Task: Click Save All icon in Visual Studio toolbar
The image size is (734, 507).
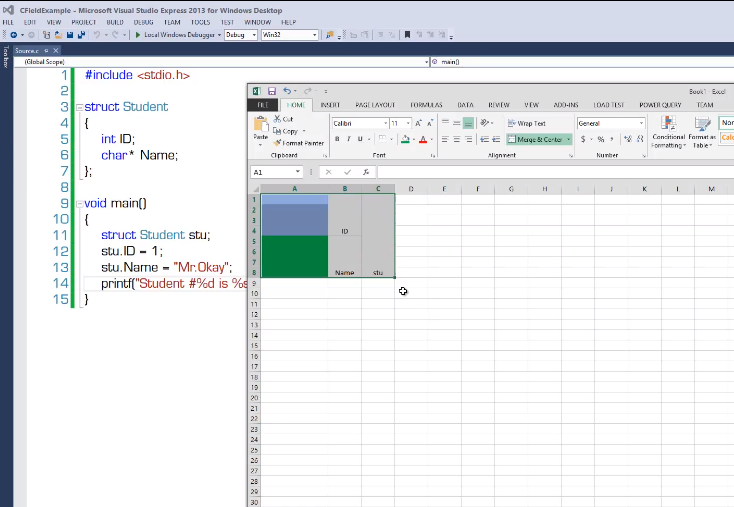Action: click(x=81, y=35)
